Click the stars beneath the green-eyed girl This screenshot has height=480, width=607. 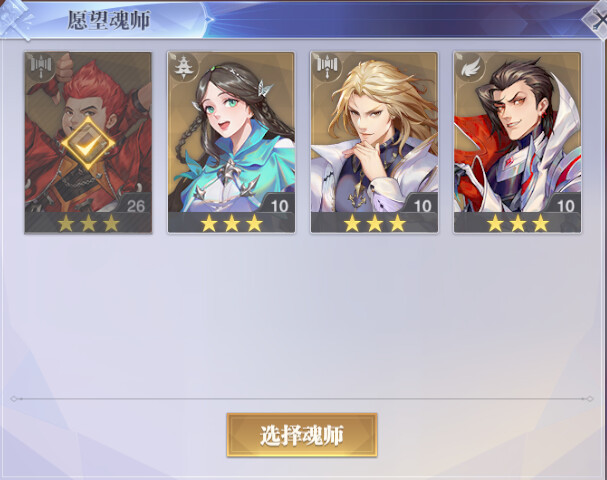pos(231,223)
